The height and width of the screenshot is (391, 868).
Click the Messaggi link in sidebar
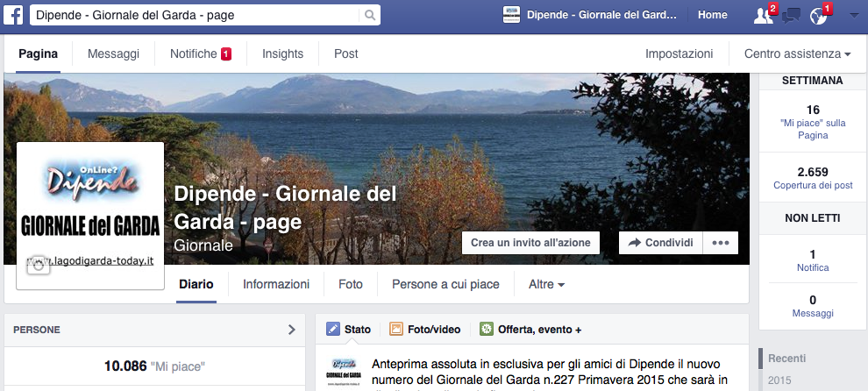click(813, 314)
